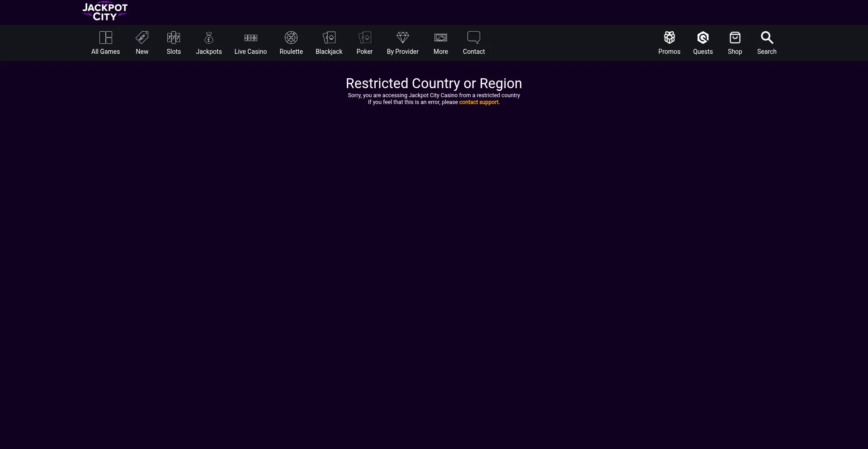868x449 pixels.
Task: Open the All Games grid icon
Action: [106, 38]
